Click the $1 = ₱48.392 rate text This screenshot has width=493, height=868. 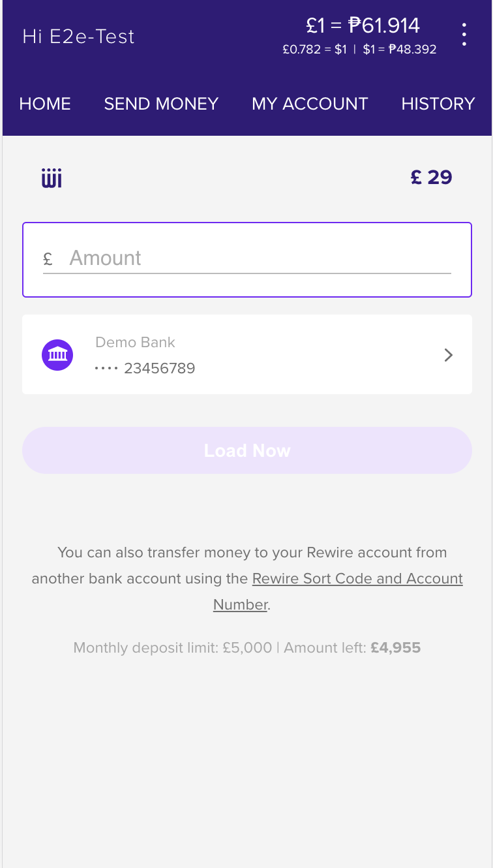400,50
